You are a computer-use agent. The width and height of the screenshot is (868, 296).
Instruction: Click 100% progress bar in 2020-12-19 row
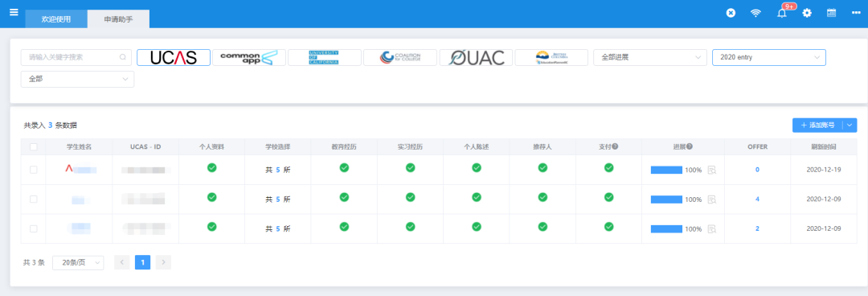point(666,170)
